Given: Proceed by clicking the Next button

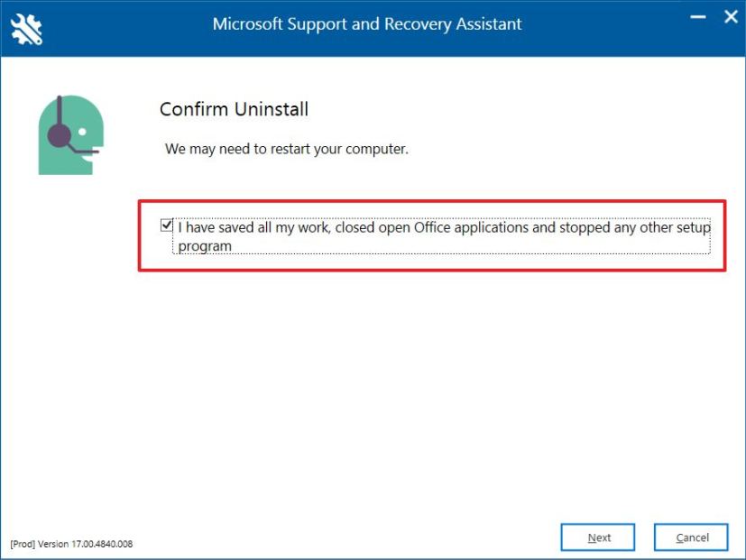Looking at the screenshot, I should [597, 537].
